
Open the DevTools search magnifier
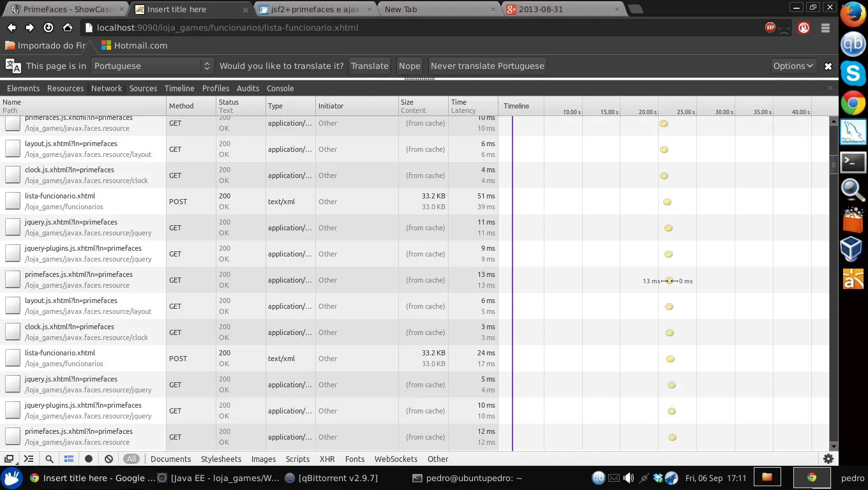pos(49,459)
